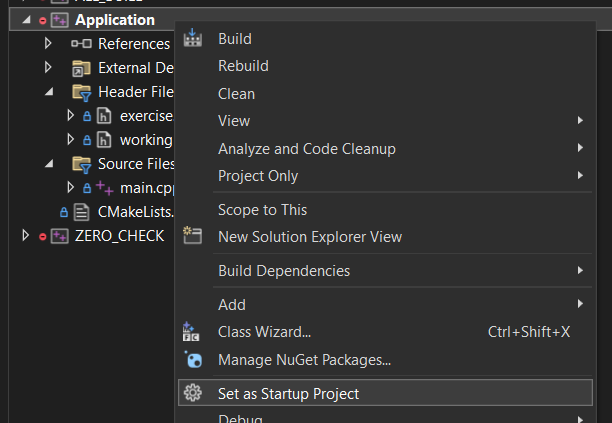Select main.cpp in the tree
The width and height of the screenshot is (612, 423).
point(147,188)
